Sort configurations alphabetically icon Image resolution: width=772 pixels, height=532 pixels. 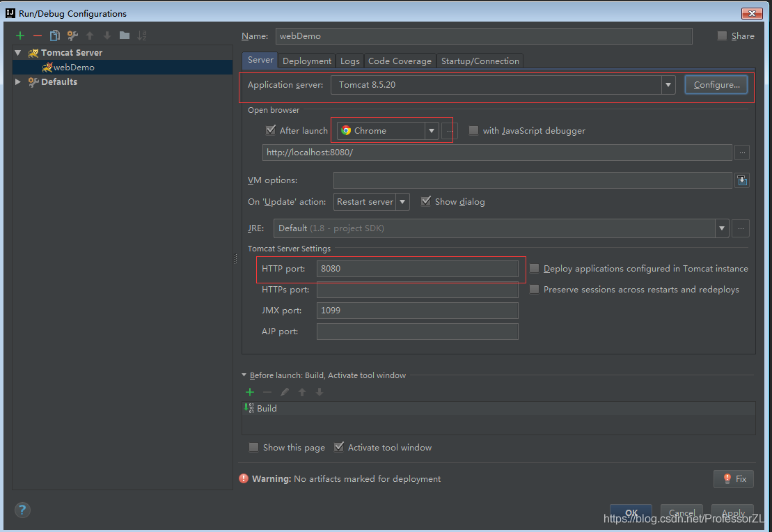point(142,36)
